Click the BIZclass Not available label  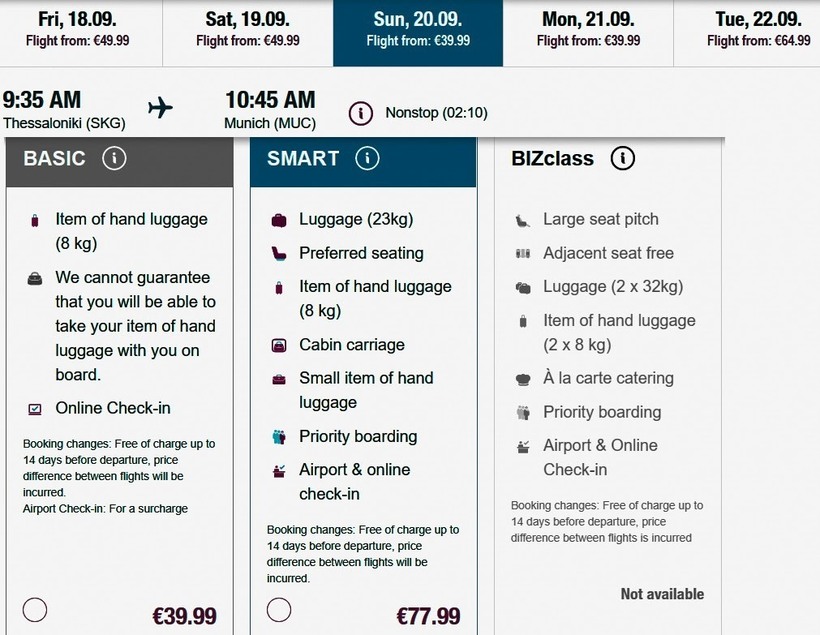click(x=662, y=594)
